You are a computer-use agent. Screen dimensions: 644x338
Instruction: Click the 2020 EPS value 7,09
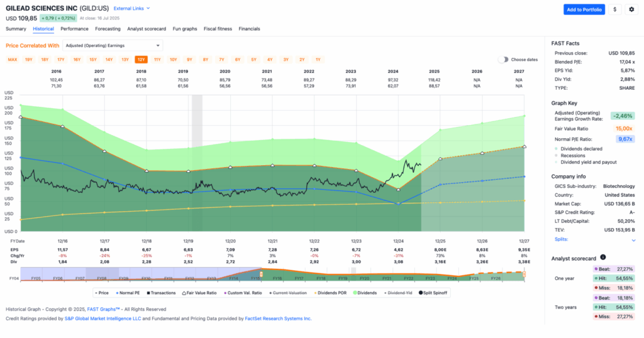pos(230,250)
